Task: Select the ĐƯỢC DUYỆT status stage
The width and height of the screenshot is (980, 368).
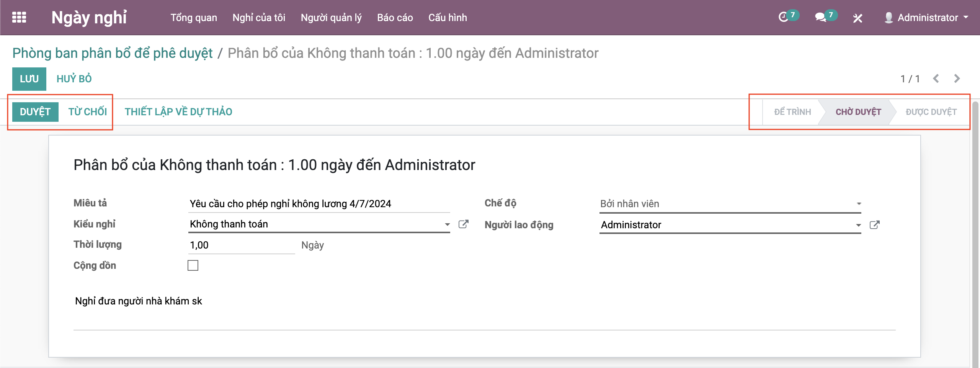Action: (931, 112)
